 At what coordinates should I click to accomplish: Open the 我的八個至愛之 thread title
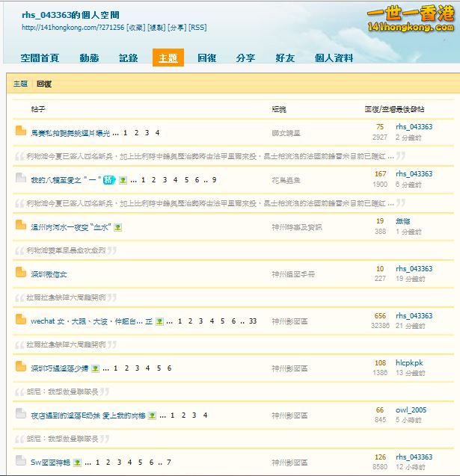tap(66, 180)
